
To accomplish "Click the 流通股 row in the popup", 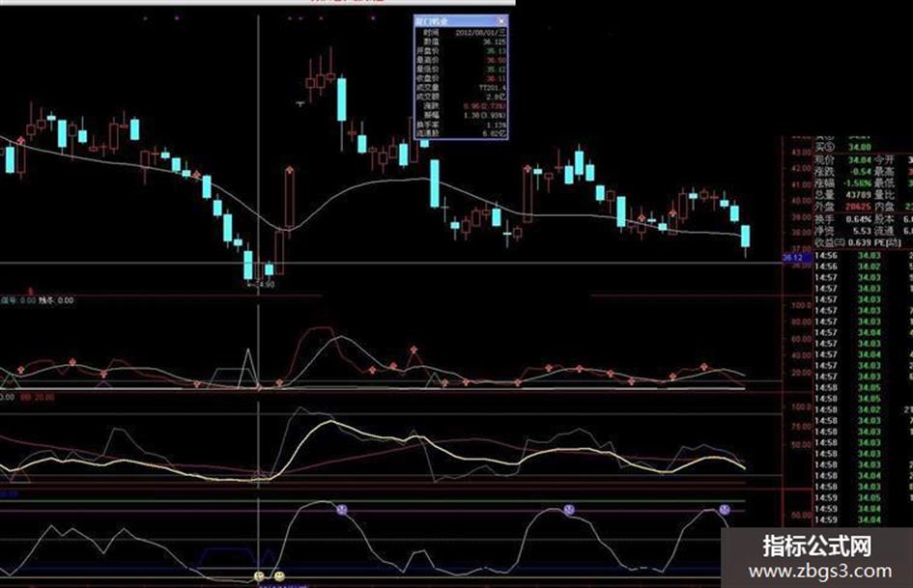I will [461, 133].
